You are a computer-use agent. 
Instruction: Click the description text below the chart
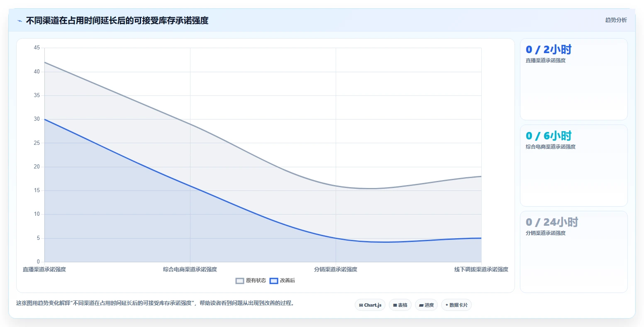[156, 303]
